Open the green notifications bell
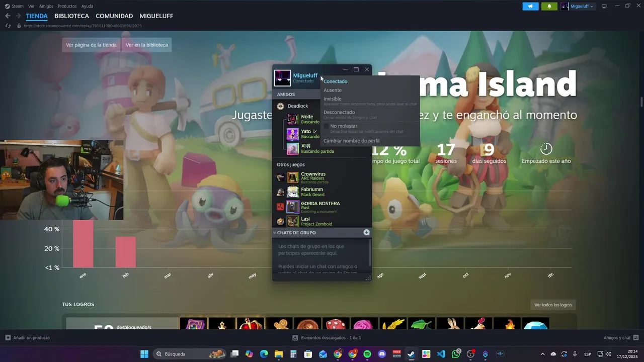This screenshot has width=644, height=362. (x=549, y=6)
